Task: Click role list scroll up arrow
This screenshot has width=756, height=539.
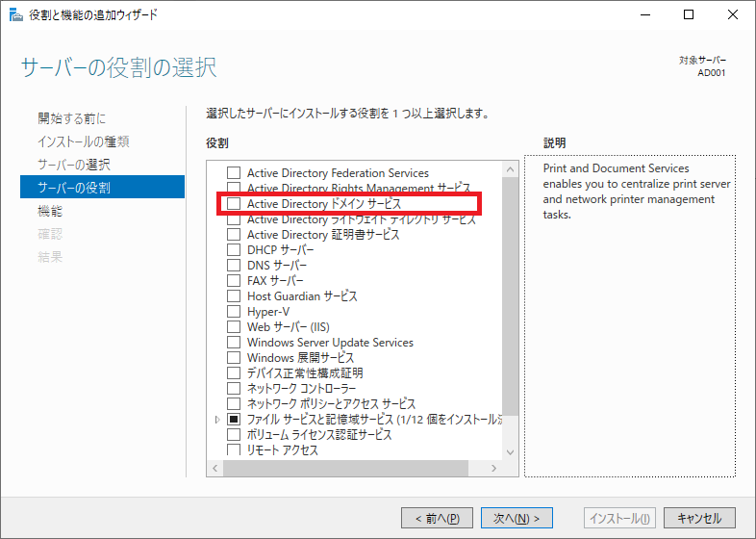Action: [x=510, y=169]
